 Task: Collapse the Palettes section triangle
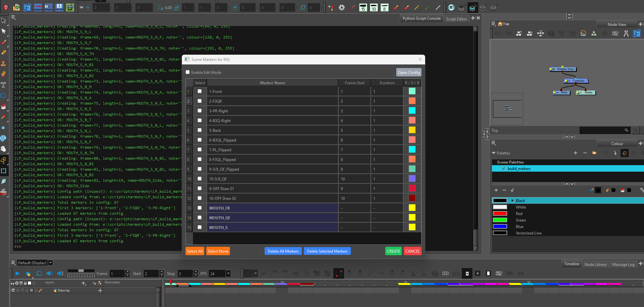[x=494, y=153]
